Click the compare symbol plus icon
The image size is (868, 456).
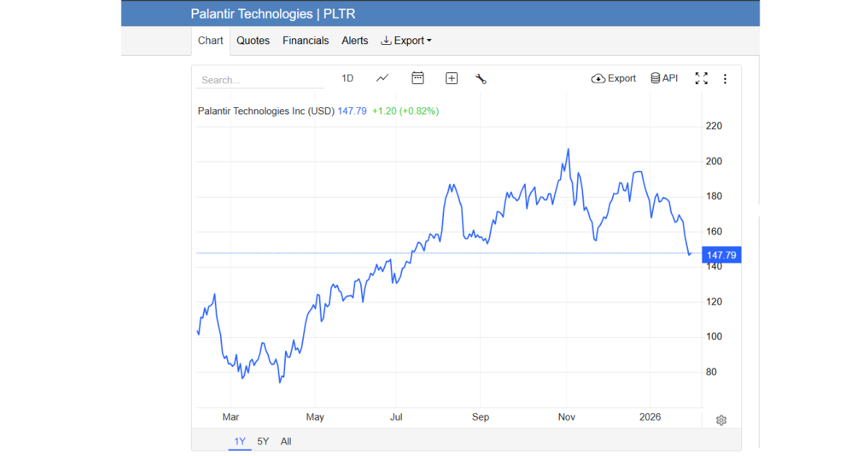pos(451,78)
